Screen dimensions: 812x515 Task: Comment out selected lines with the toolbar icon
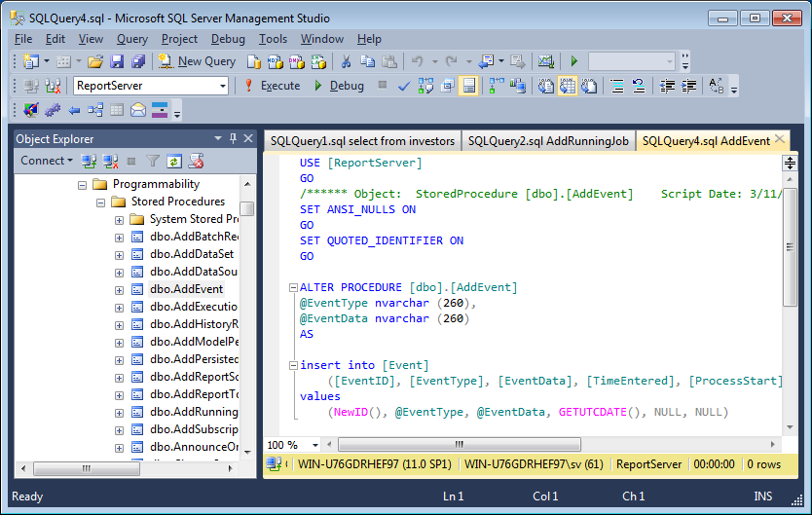(x=617, y=86)
